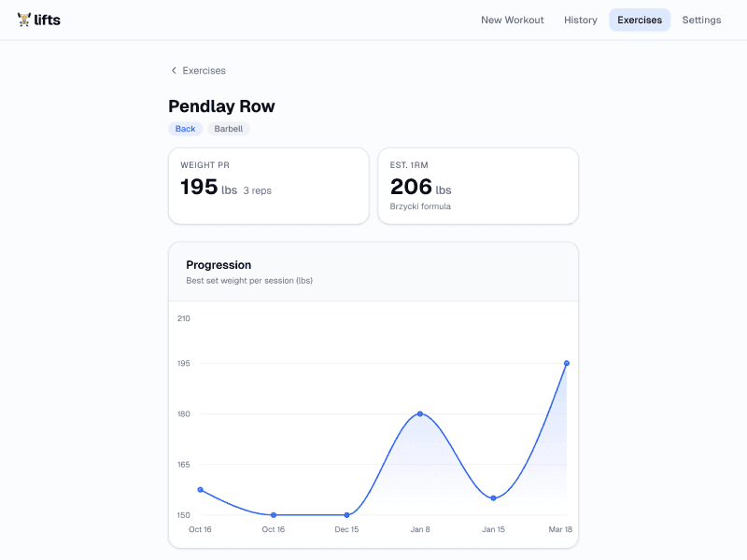
Task: Click the 210 y-axis label
Action: coord(183,318)
